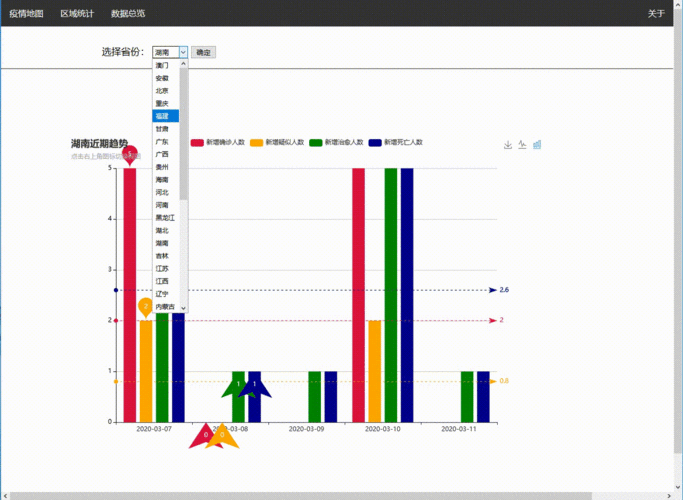Click the orange average-line arrow at 0.8
Viewport: 683px width, 500px height.
(493, 382)
